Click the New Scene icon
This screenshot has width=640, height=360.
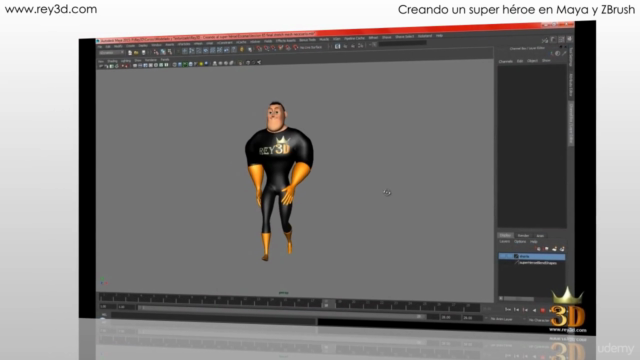(130, 53)
